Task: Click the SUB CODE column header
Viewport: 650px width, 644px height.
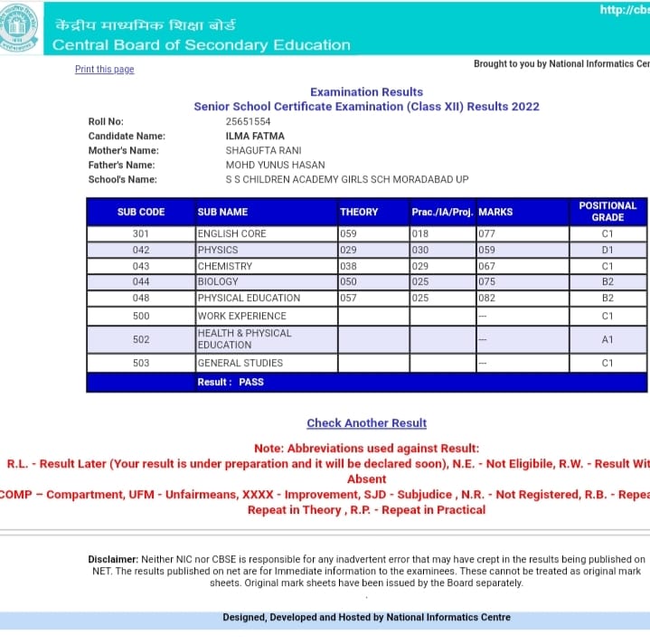Action: pyautogui.click(x=141, y=212)
